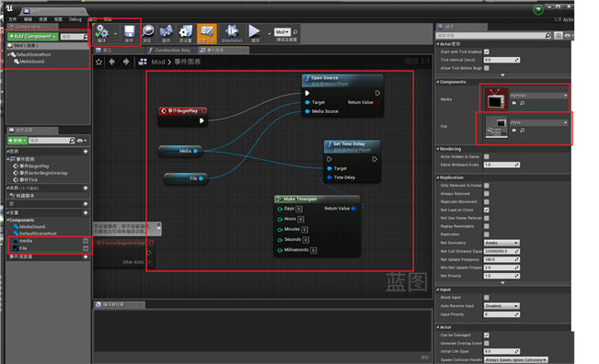This screenshot has height=364, width=599.
Task: Click green Add New button in My Blueprint
Action: (x=17, y=141)
